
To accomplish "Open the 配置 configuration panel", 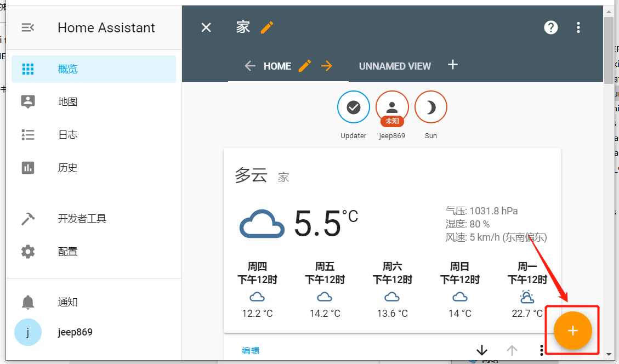I will (94, 252).
